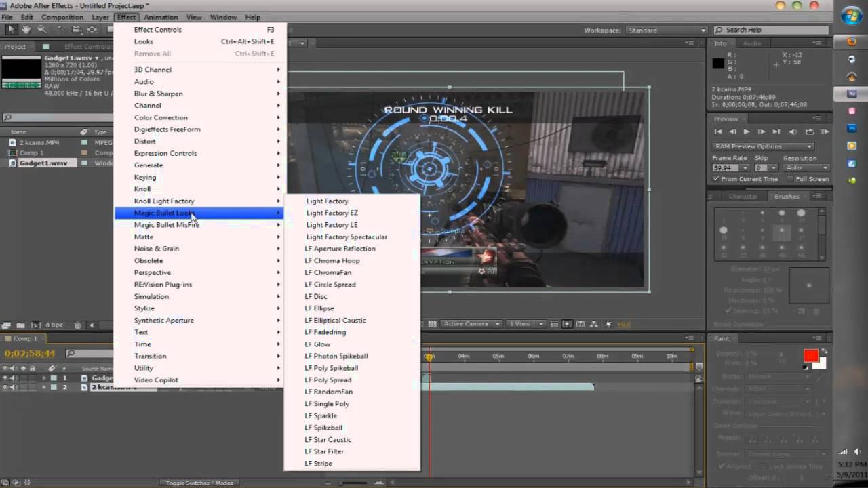Select the Zoom magnifier tool
The width and height of the screenshot is (868, 488).
click(42, 30)
